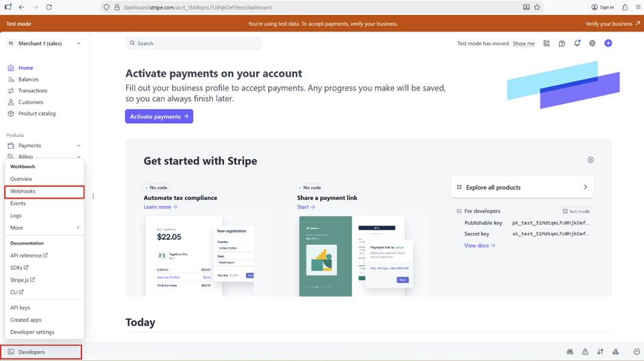Click the webhooks icon in bottom-right bar
644x361 pixels.
tap(615, 351)
